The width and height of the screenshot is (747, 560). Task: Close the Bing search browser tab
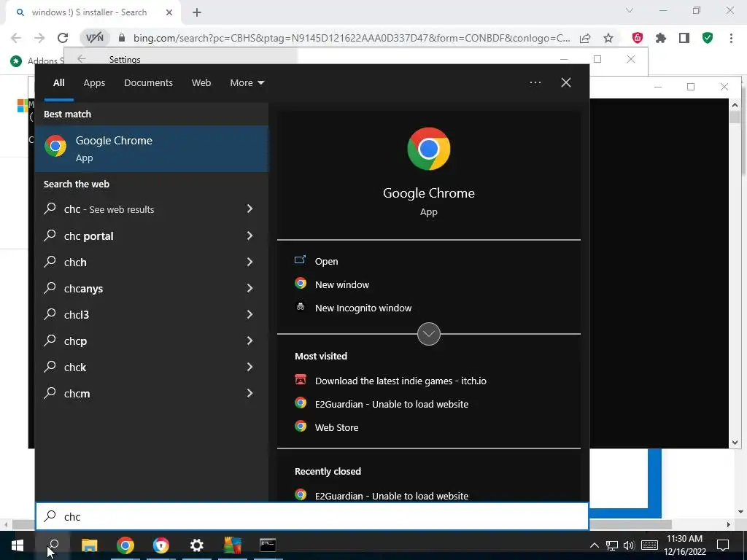click(169, 12)
